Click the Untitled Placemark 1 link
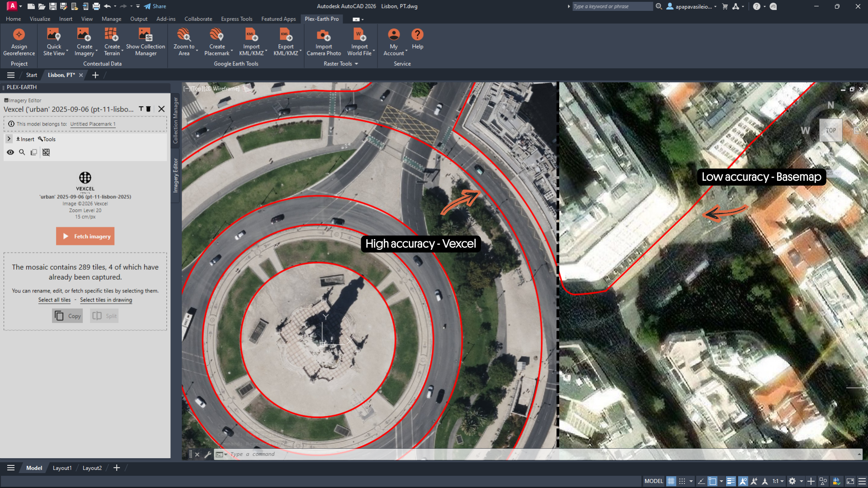This screenshot has height=488, width=868. [93, 124]
